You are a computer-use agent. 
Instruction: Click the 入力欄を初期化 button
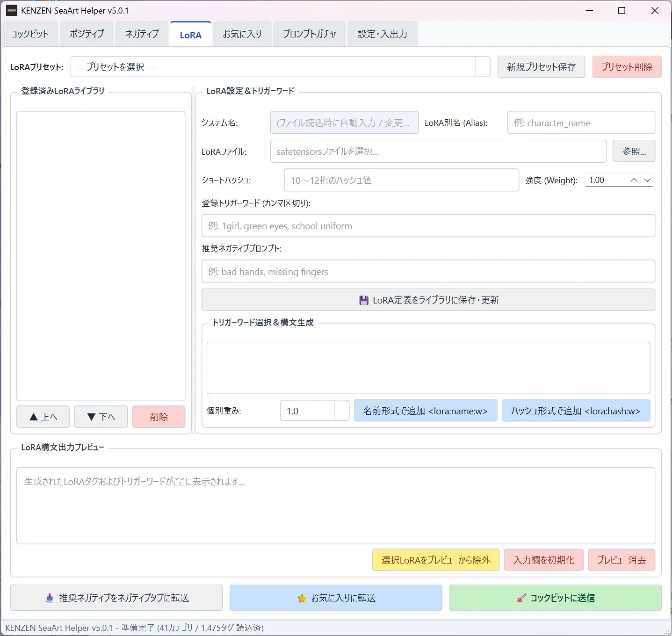pos(543,560)
